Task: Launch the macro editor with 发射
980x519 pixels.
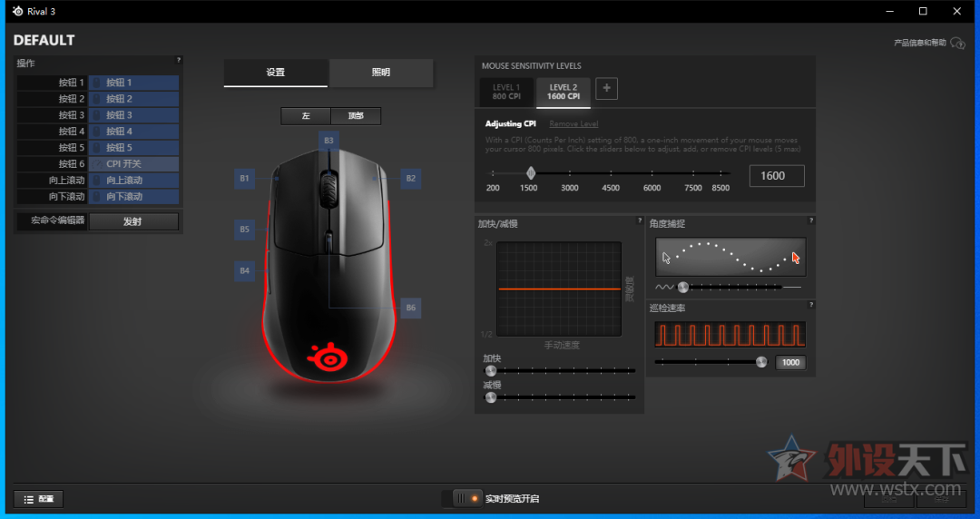Action: pos(133,221)
